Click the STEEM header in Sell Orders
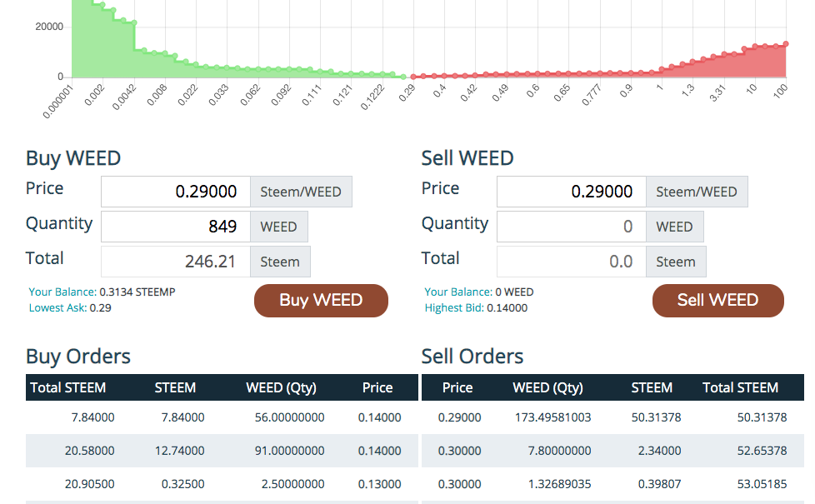Screen dimensions: 815x504 [652, 387]
